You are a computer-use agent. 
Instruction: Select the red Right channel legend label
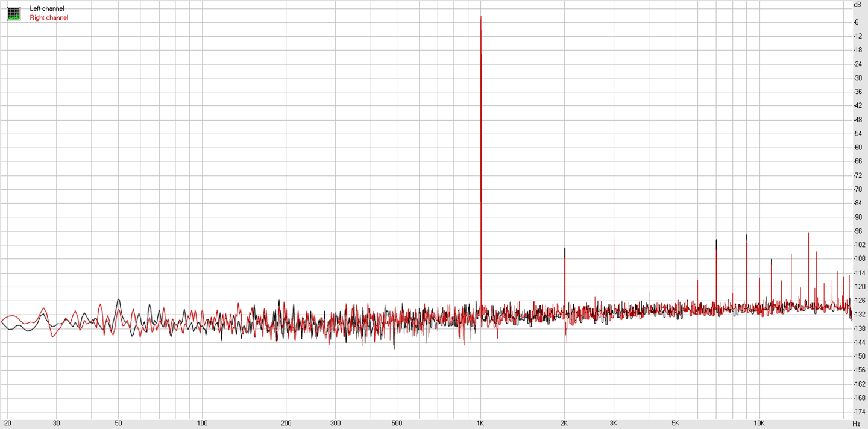[49, 18]
